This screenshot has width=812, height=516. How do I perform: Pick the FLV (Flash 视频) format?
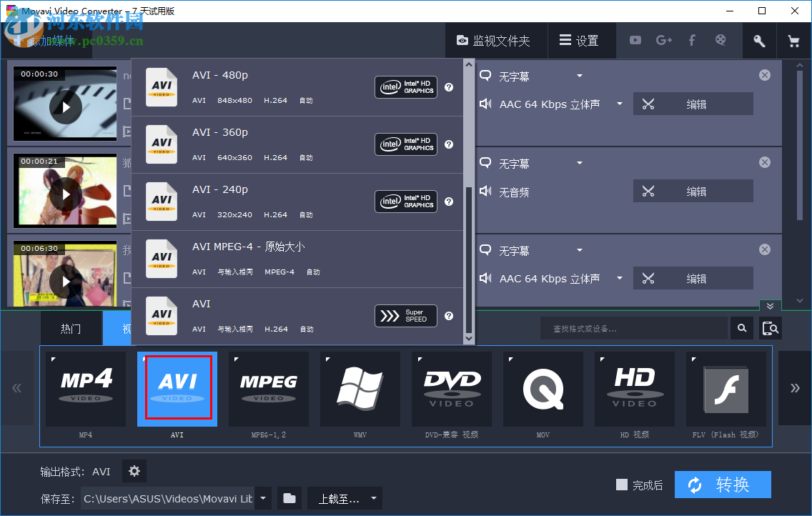[x=726, y=388]
